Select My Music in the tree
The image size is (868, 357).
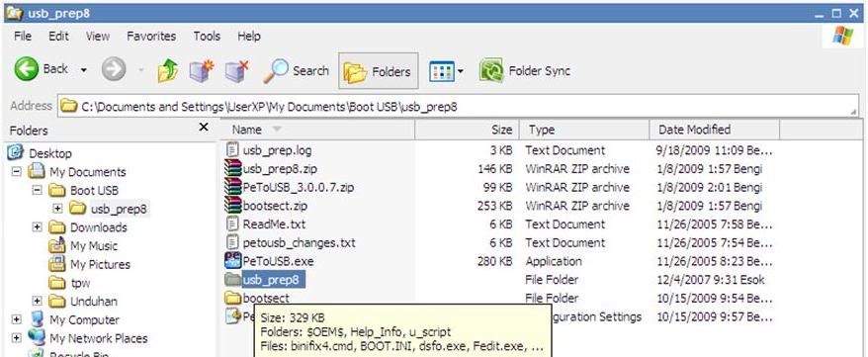pyautogui.click(x=94, y=246)
